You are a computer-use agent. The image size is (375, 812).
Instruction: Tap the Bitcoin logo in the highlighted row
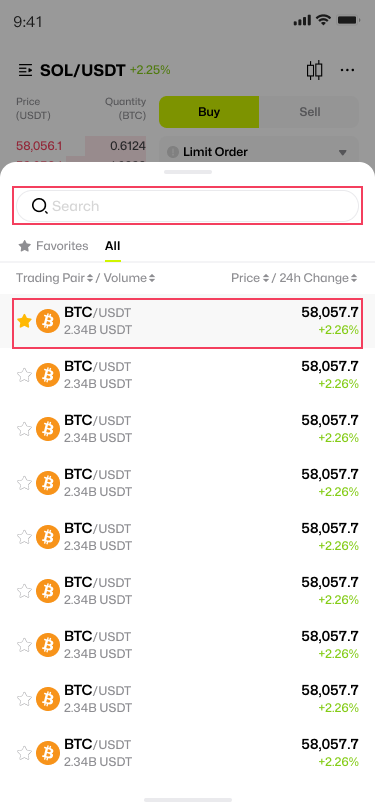click(48, 321)
